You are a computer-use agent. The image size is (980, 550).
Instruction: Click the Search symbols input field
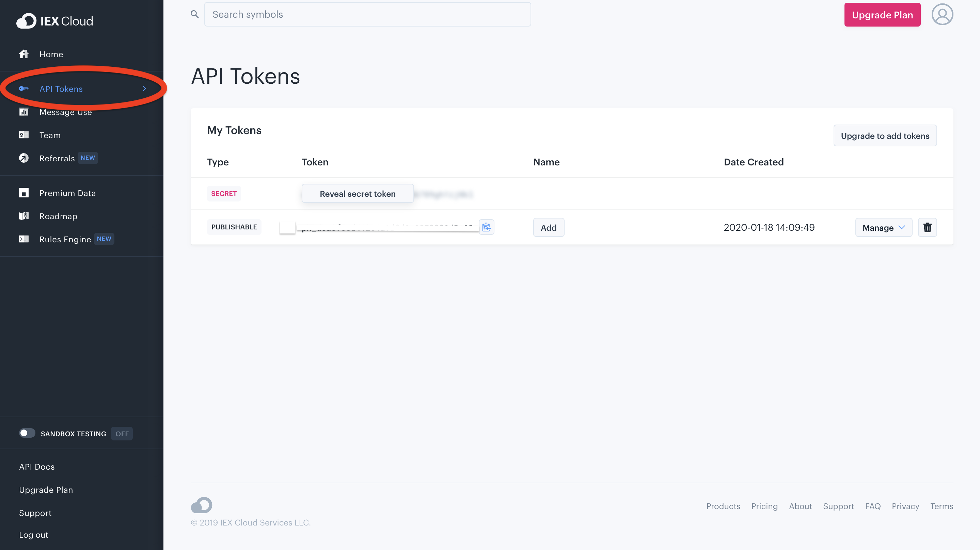tap(367, 14)
